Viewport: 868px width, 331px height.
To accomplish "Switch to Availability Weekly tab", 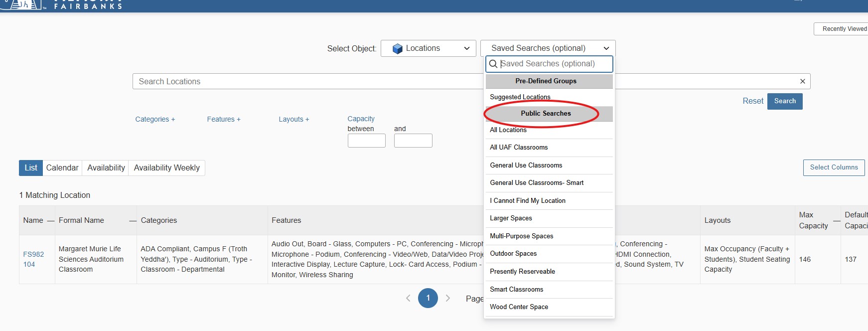I will point(166,168).
